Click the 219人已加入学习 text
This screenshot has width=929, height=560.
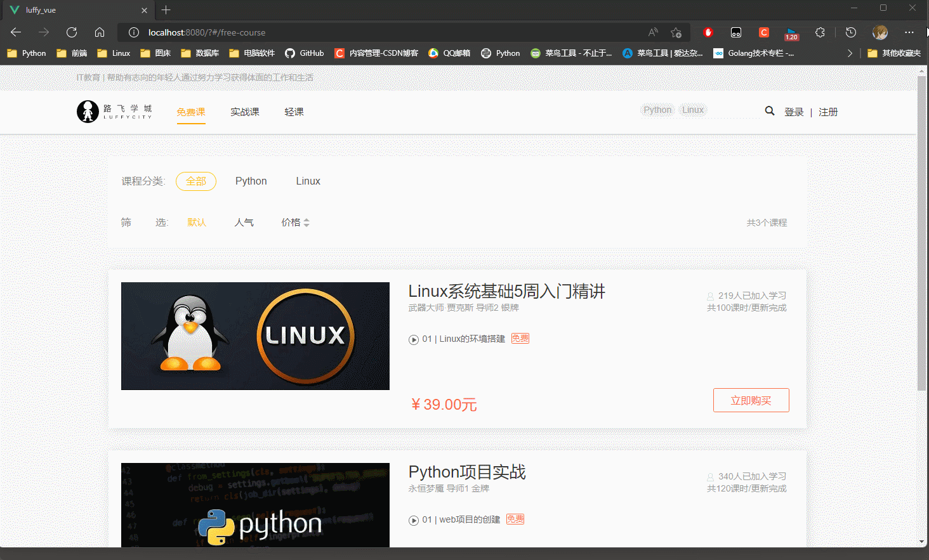752,296
